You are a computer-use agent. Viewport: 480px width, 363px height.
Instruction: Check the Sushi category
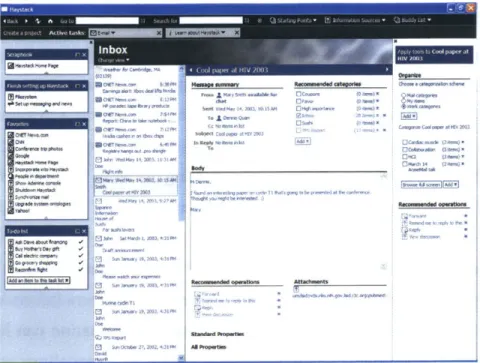coord(299,123)
